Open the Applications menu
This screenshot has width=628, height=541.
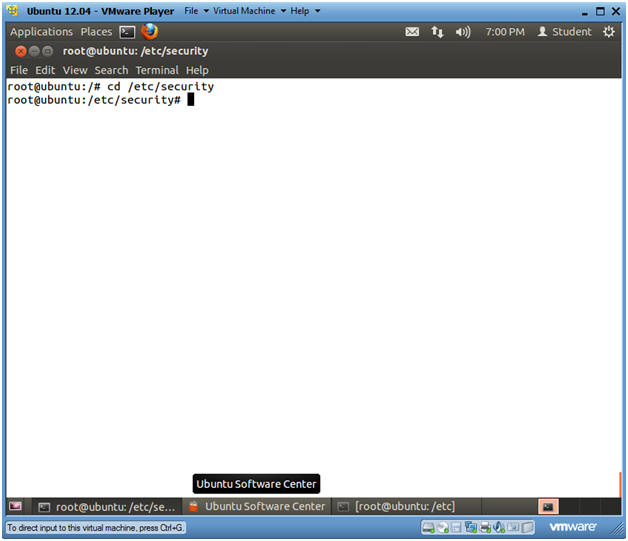point(41,32)
